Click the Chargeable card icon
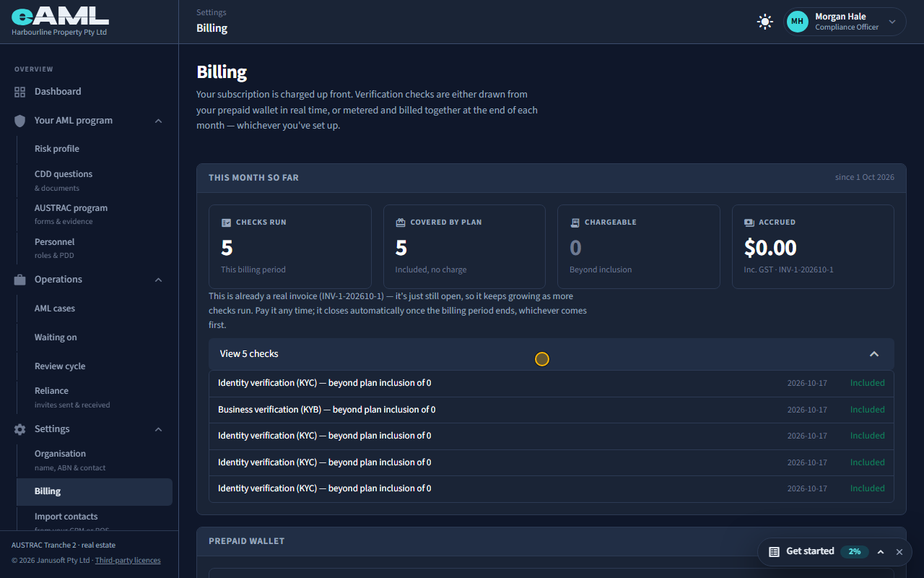 [x=575, y=223]
